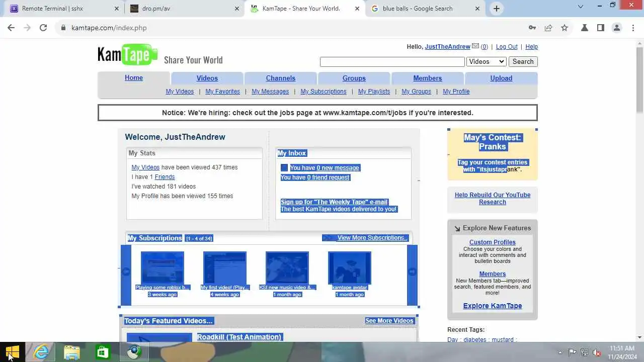Open the tab search chevron

point(580,7)
